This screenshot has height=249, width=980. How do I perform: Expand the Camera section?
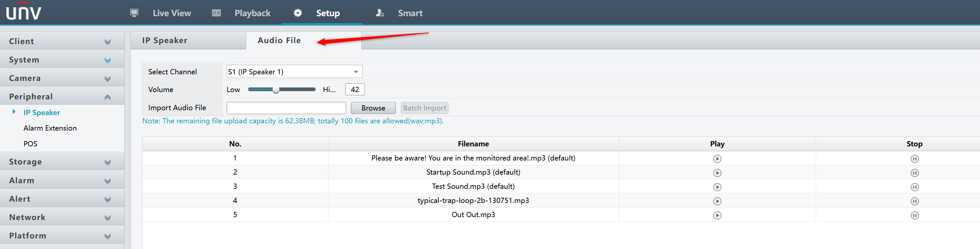click(x=62, y=78)
